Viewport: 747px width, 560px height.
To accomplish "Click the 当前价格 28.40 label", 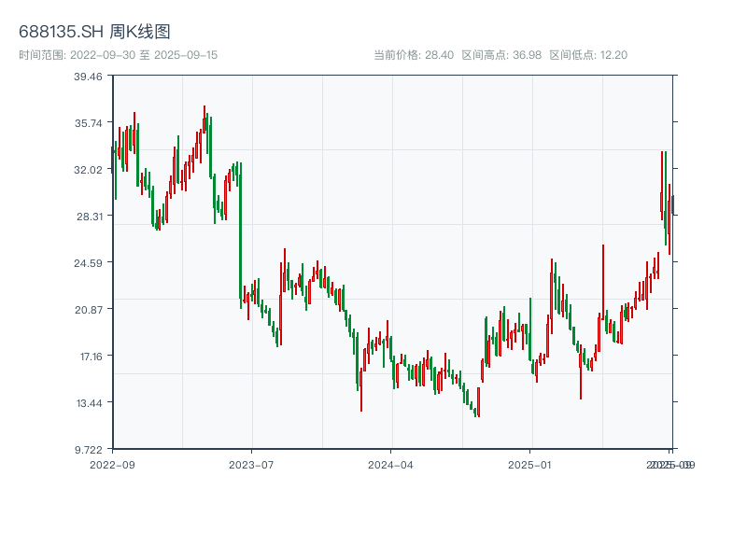I will [414, 55].
